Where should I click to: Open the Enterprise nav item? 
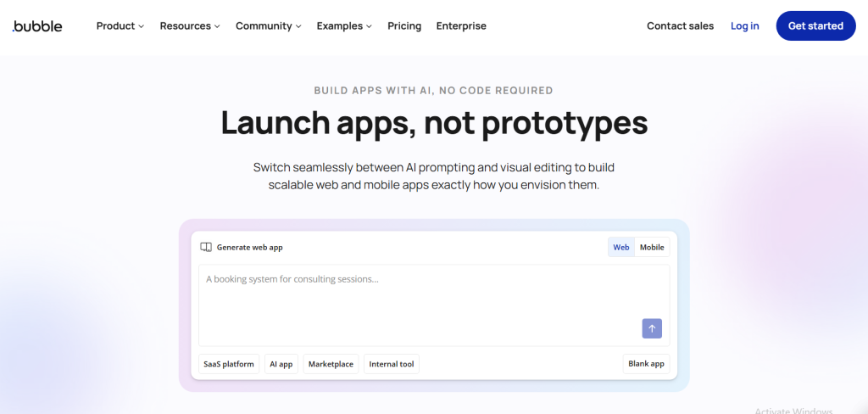461,26
